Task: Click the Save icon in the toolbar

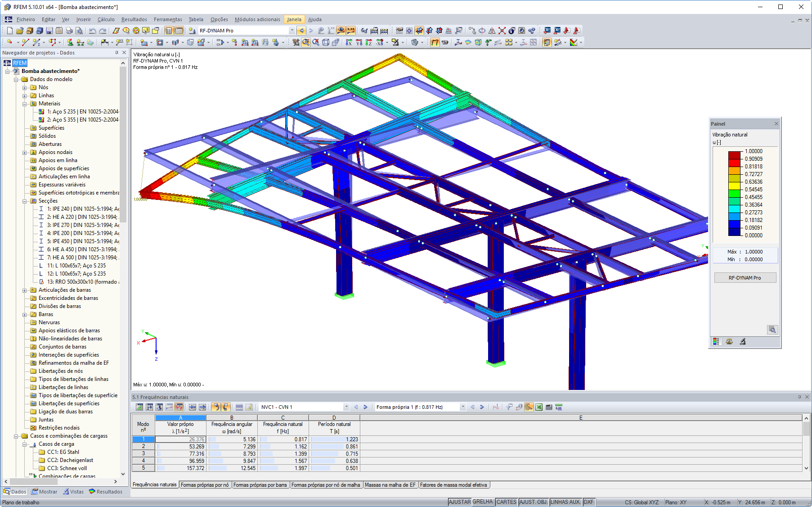Action: [x=49, y=30]
